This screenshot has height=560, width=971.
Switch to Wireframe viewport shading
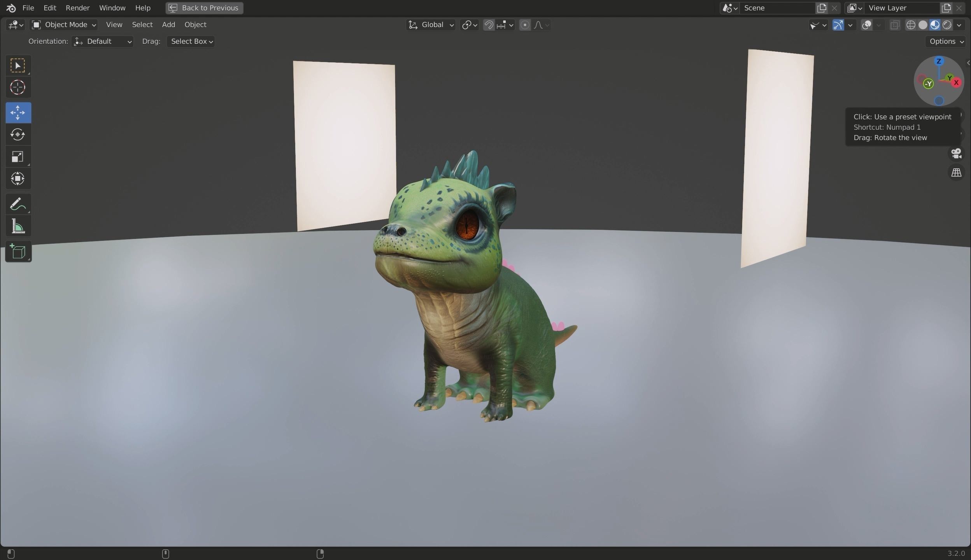tap(910, 25)
